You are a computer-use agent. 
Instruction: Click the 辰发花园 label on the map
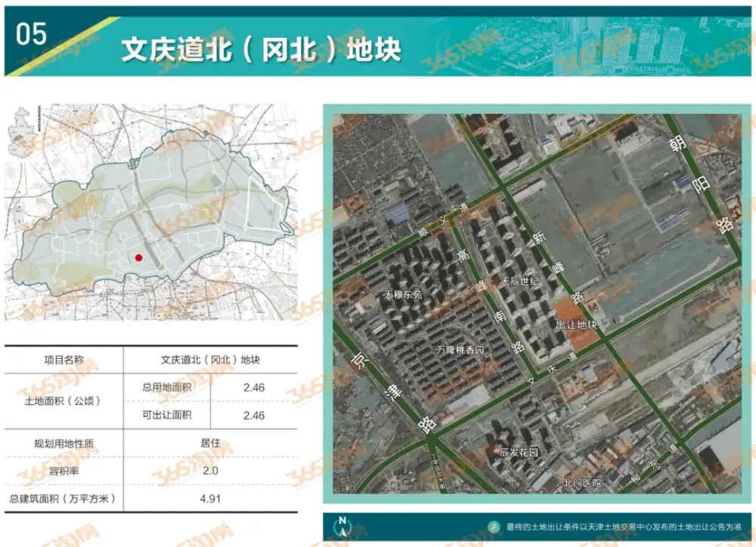[x=519, y=452]
